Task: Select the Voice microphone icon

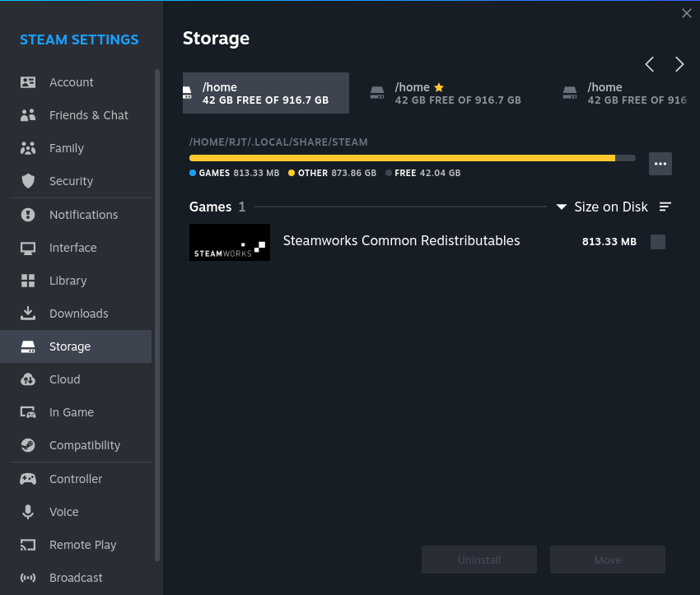Action: pos(28,512)
